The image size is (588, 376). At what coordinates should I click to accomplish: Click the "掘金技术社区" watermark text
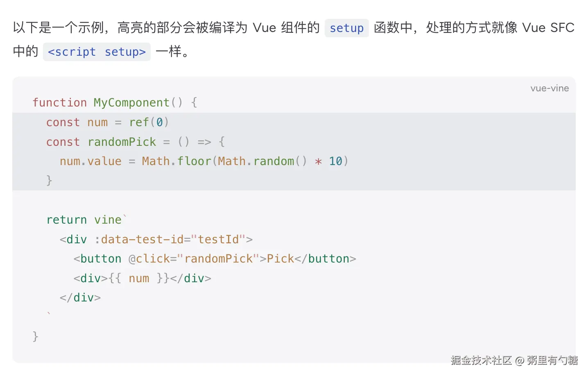pos(481,360)
